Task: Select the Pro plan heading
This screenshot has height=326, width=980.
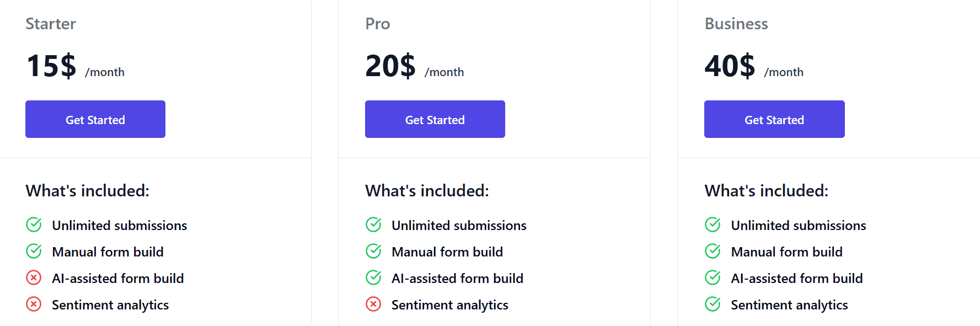Action: point(377,24)
